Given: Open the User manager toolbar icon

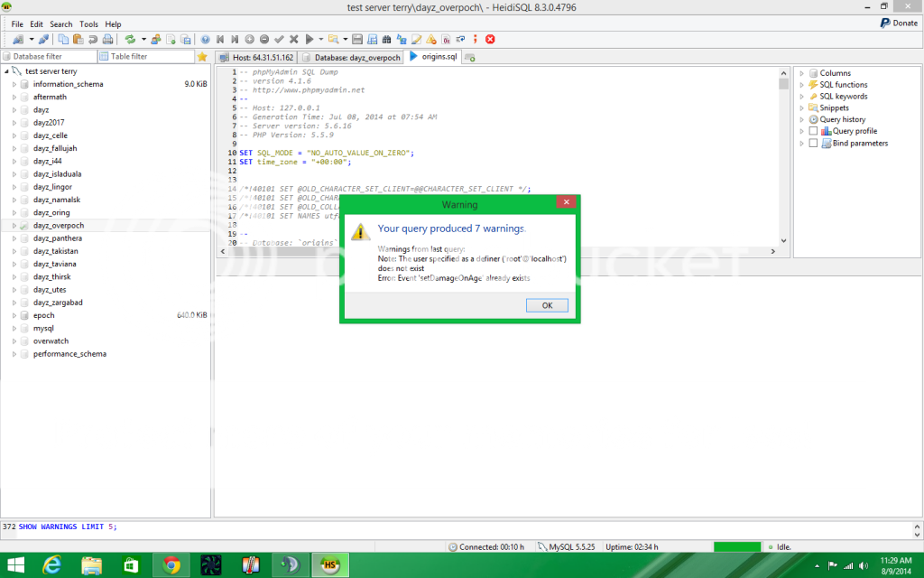Looking at the screenshot, I should (x=156, y=40).
